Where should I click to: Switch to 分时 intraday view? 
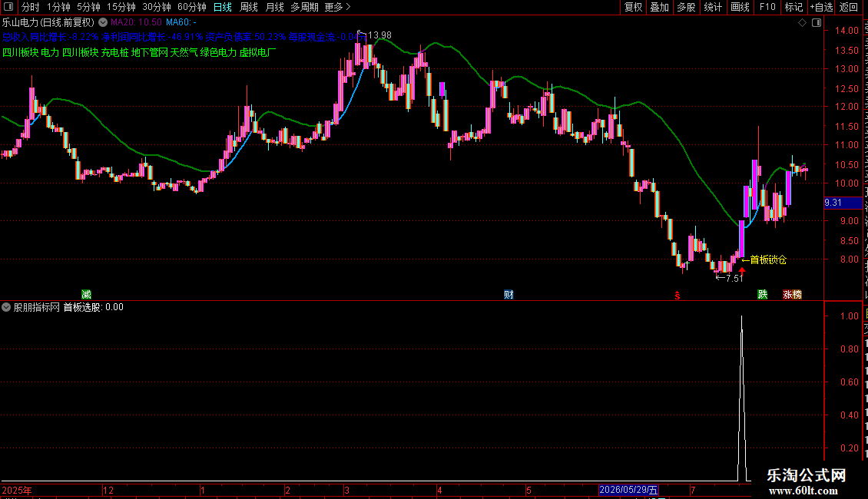point(31,7)
